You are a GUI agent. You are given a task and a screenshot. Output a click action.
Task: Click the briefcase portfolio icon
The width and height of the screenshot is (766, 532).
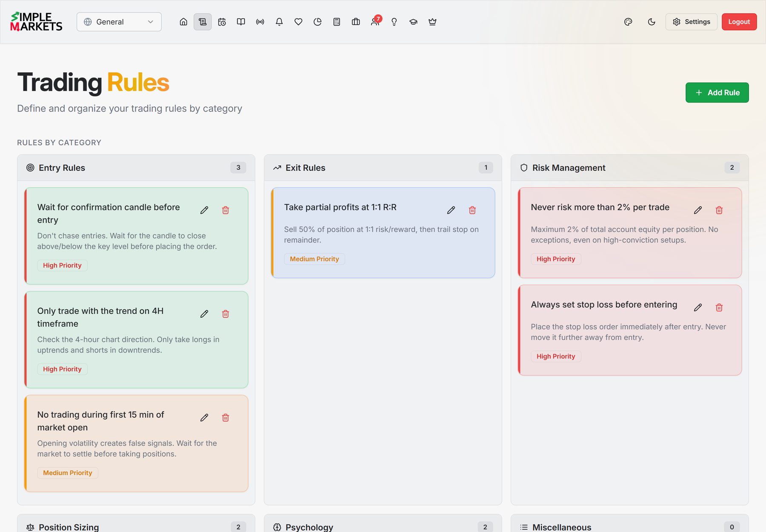[x=356, y=22]
